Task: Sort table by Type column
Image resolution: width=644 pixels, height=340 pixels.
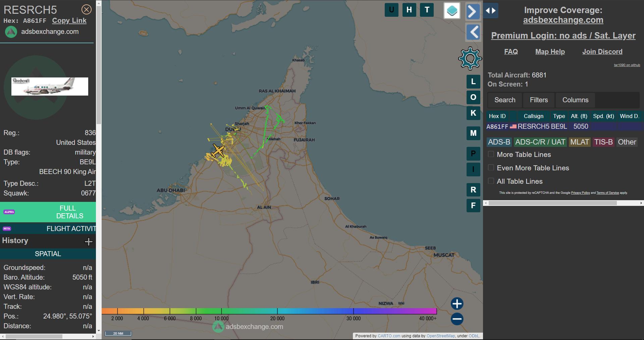Action: (559, 116)
